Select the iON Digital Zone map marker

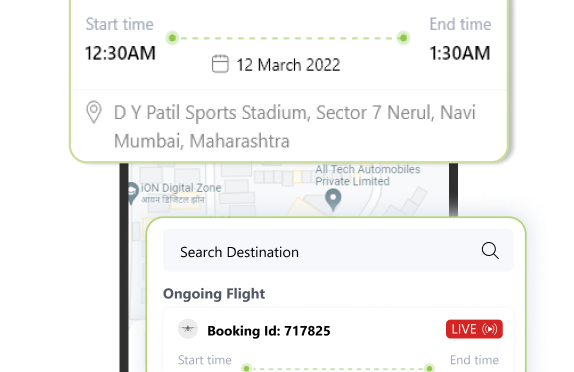[131, 193]
